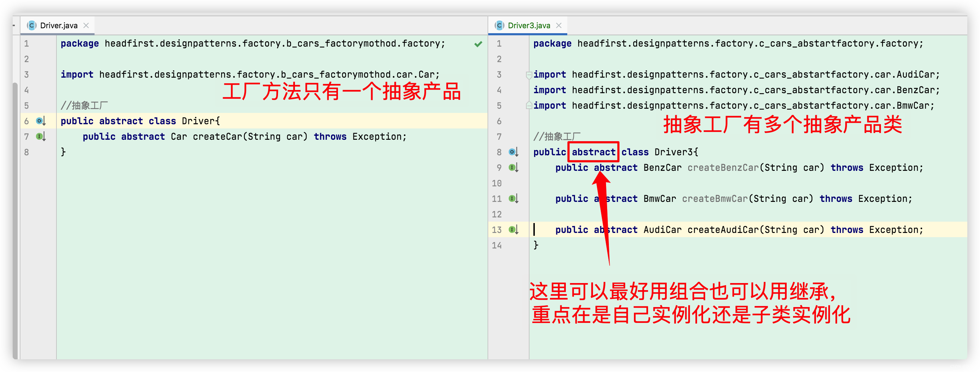Click the class name Driver3 in code
The height and width of the screenshot is (372, 980).
[673, 152]
